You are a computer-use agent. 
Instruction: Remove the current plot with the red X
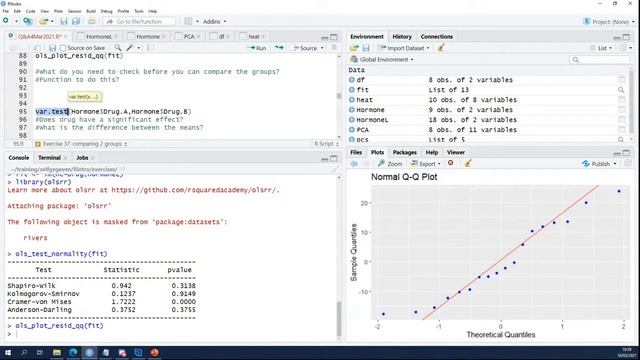click(451, 163)
